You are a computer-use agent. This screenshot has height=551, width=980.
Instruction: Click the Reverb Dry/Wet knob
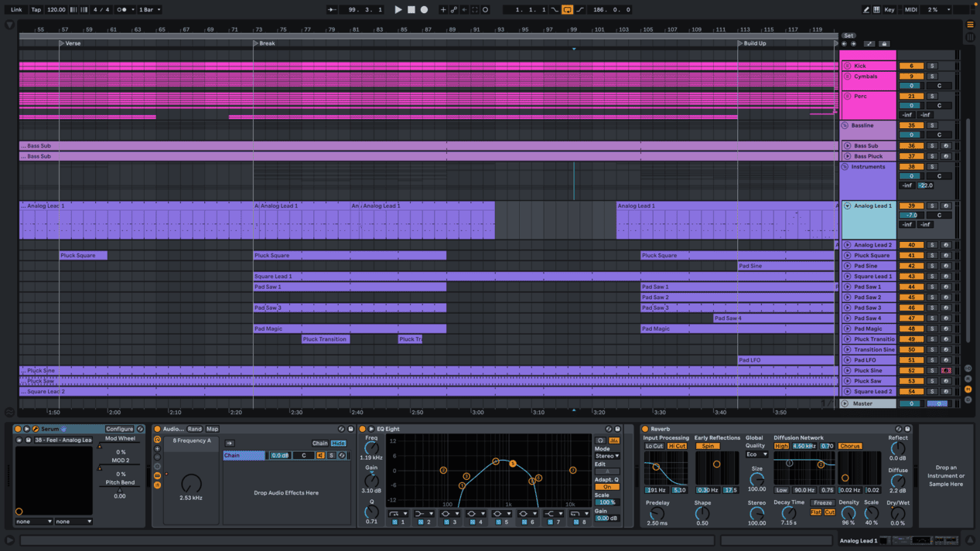pyautogui.click(x=897, y=512)
